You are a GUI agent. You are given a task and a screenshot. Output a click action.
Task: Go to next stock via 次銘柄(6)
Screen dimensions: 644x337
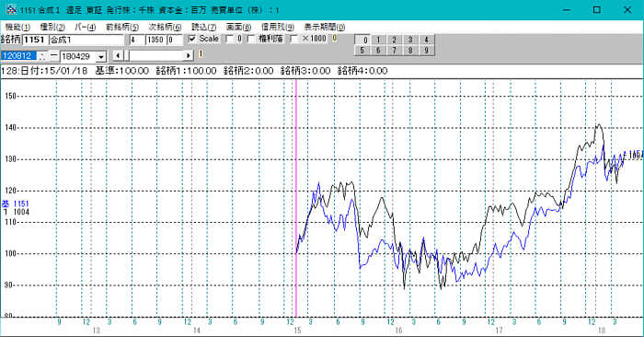[165, 27]
